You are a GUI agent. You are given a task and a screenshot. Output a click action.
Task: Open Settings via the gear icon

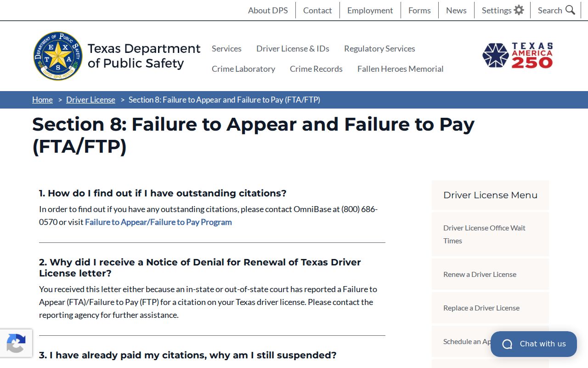pos(519,10)
